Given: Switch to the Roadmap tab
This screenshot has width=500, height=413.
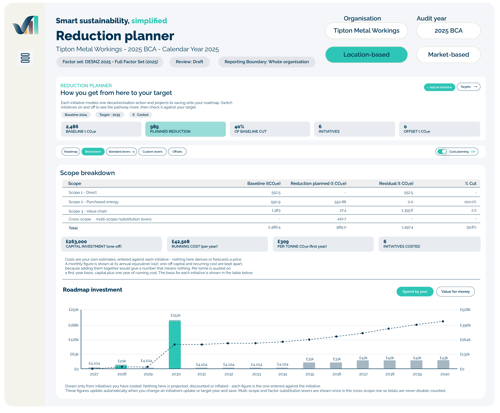Looking at the screenshot, I should pyautogui.click(x=71, y=152).
